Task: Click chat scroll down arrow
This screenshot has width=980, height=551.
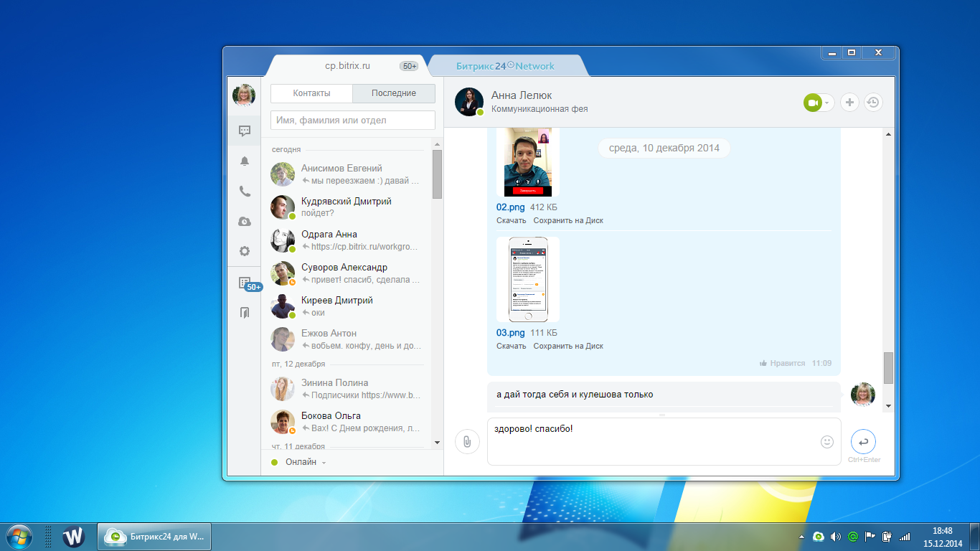Action: pyautogui.click(x=889, y=406)
